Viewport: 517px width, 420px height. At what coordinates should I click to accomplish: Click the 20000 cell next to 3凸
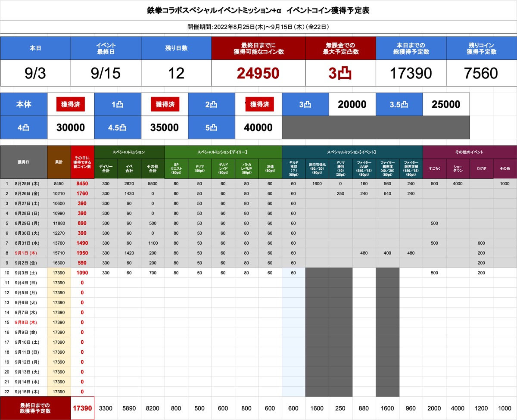pyautogui.click(x=352, y=104)
